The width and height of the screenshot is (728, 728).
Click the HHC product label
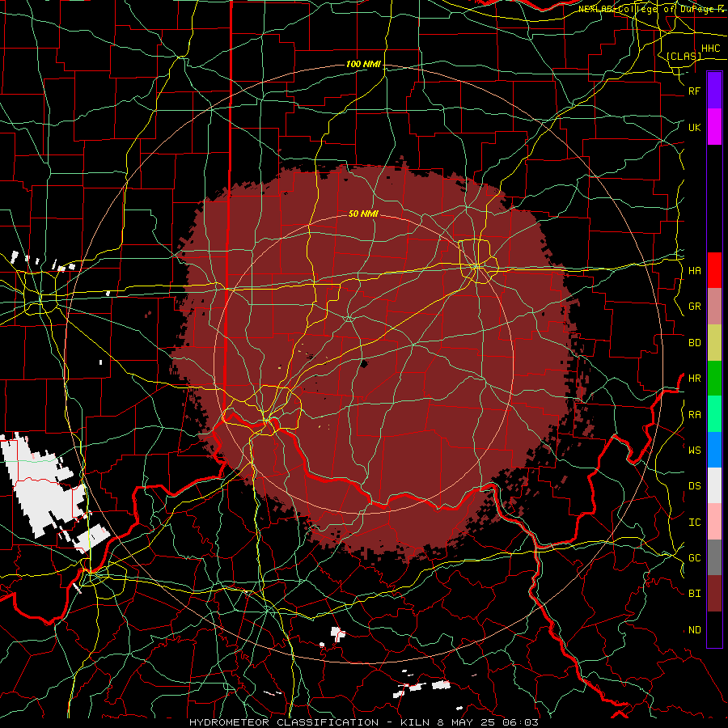point(710,49)
